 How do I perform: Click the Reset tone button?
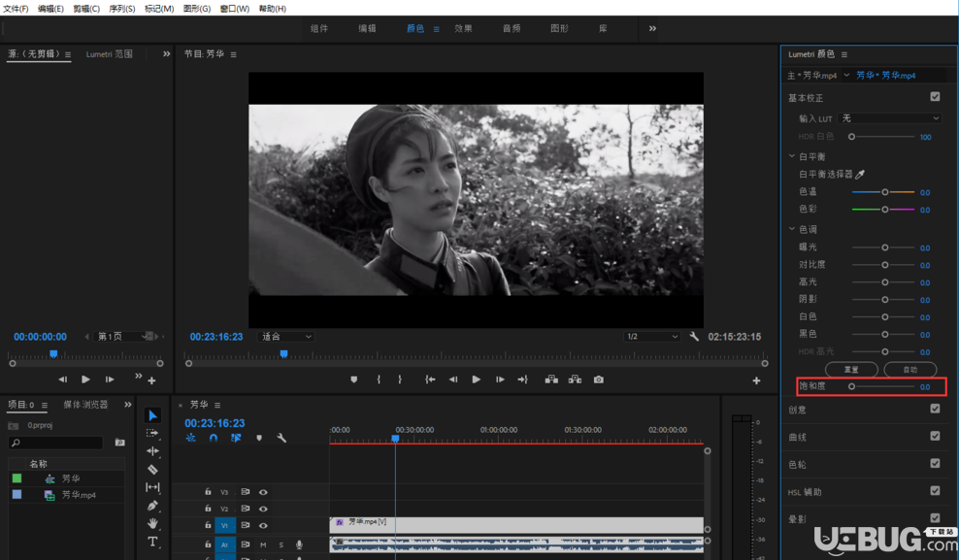[x=851, y=369]
